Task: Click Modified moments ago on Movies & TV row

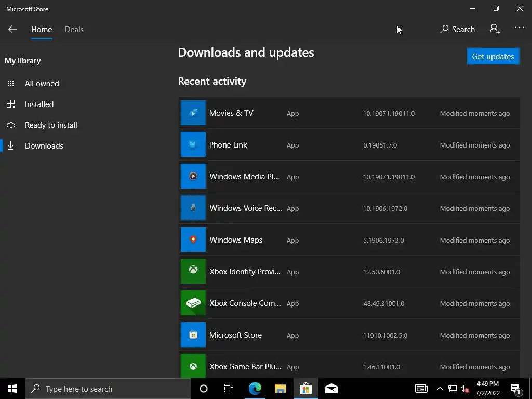Action: [x=475, y=114]
